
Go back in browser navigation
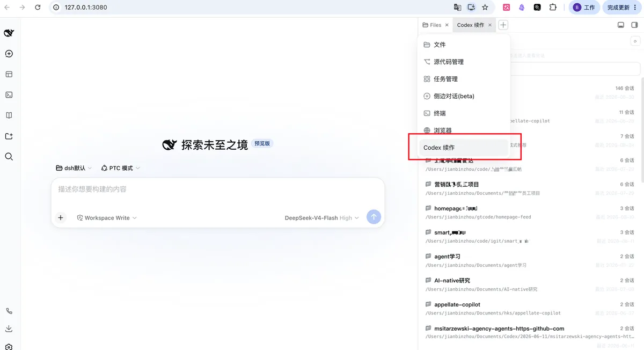[7, 8]
